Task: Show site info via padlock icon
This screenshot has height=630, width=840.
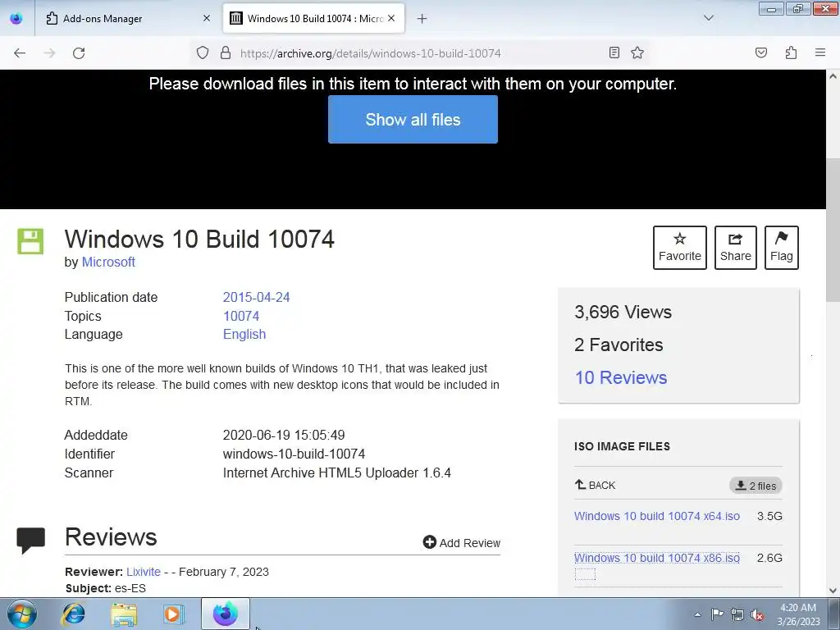Action: pyautogui.click(x=226, y=52)
